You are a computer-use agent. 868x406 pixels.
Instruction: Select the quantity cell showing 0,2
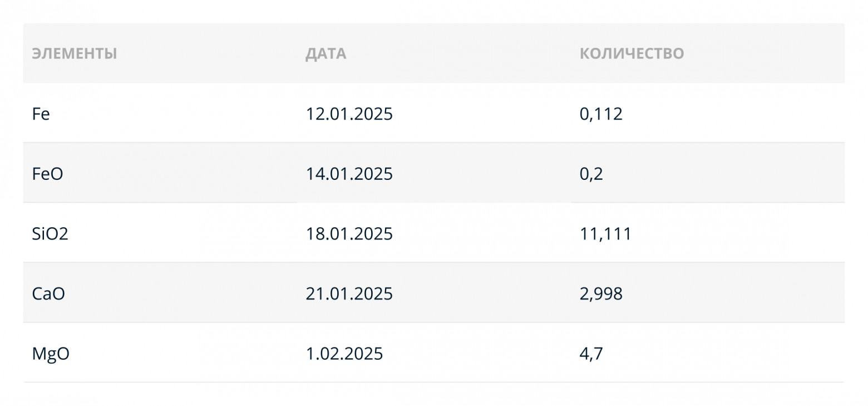pos(591,174)
